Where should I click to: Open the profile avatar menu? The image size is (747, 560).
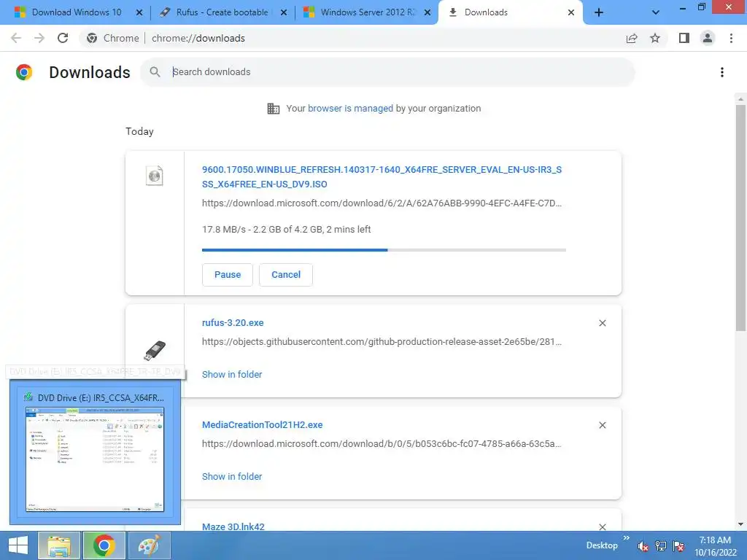click(708, 38)
